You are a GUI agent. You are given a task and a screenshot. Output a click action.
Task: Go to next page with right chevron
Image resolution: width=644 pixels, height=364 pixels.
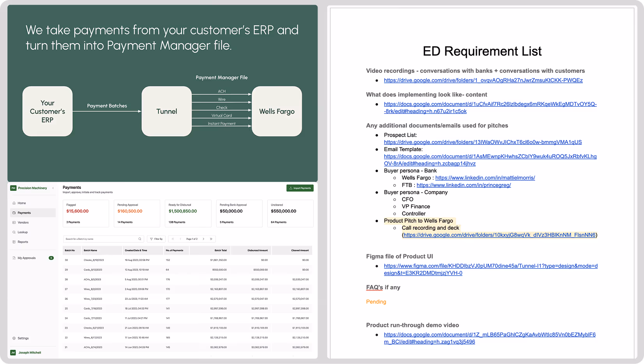(x=203, y=239)
